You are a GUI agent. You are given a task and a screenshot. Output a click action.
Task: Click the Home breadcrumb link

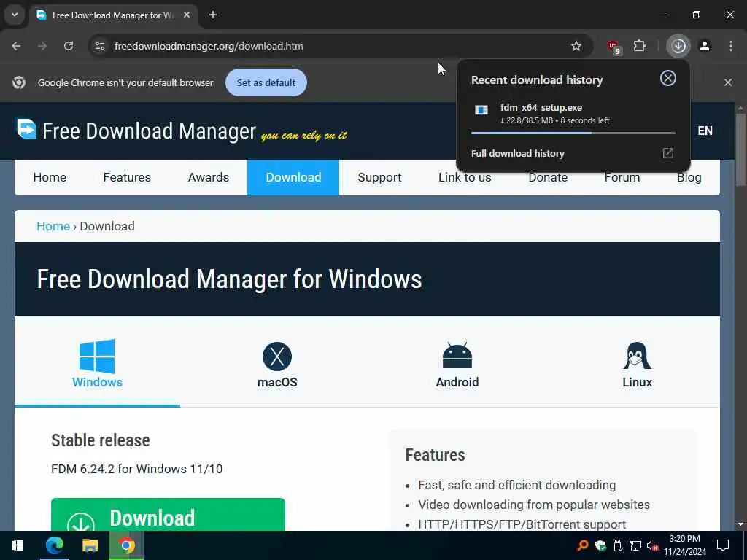tap(53, 226)
